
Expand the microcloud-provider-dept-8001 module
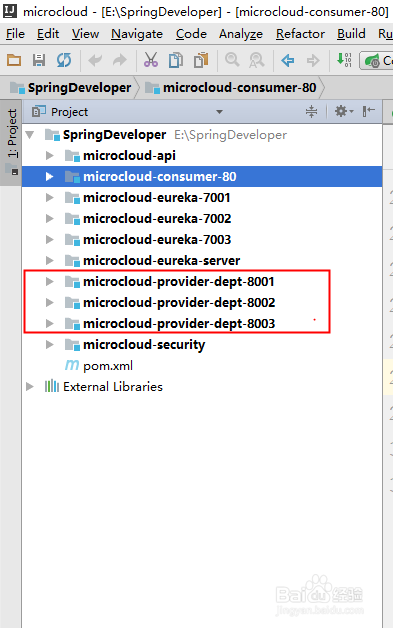pyautogui.click(x=49, y=282)
